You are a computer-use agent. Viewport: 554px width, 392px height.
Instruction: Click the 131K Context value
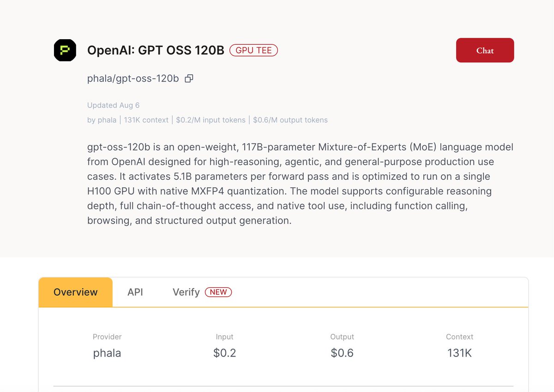[x=459, y=353]
